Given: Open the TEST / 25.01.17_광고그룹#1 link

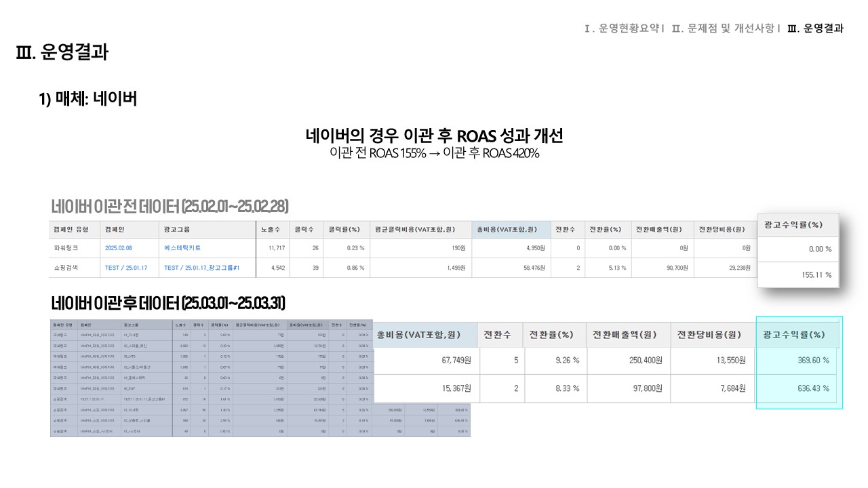Looking at the screenshot, I should pos(201,268).
